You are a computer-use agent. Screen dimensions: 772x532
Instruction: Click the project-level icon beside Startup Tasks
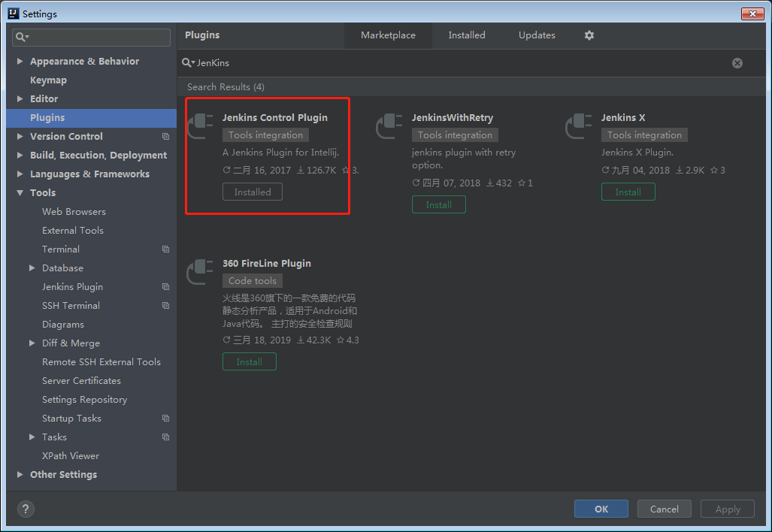[x=166, y=419]
